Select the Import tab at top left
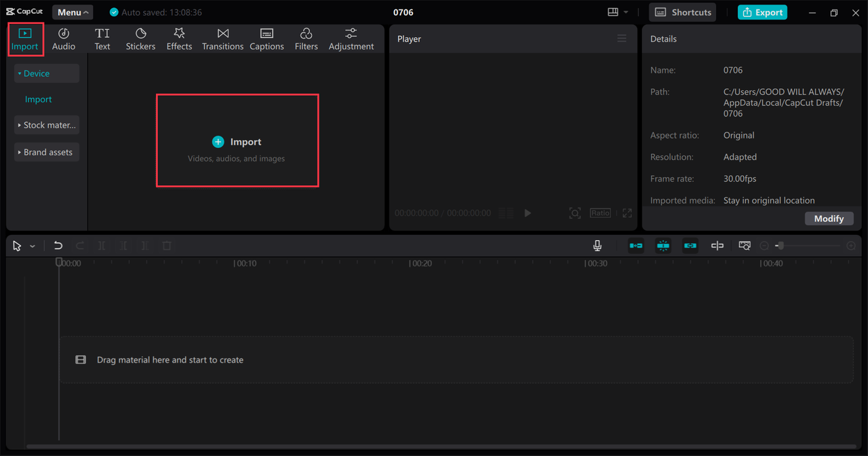 [x=25, y=39]
